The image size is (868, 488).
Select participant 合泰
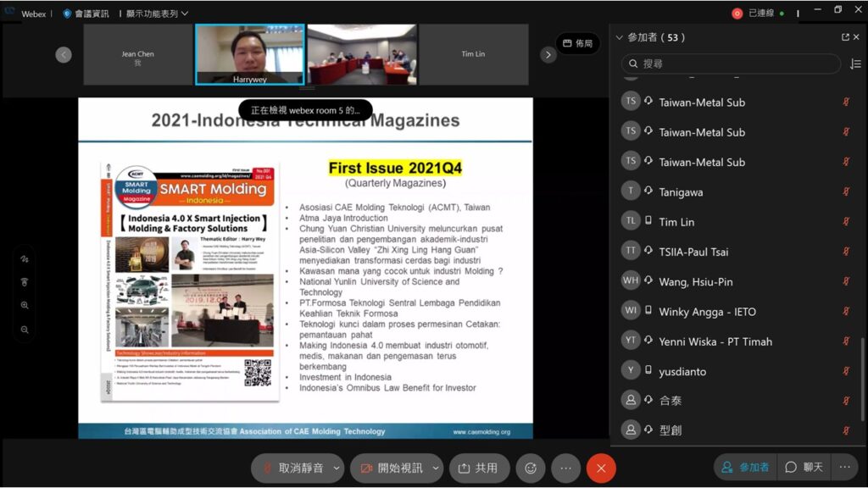click(x=737, y=400)
